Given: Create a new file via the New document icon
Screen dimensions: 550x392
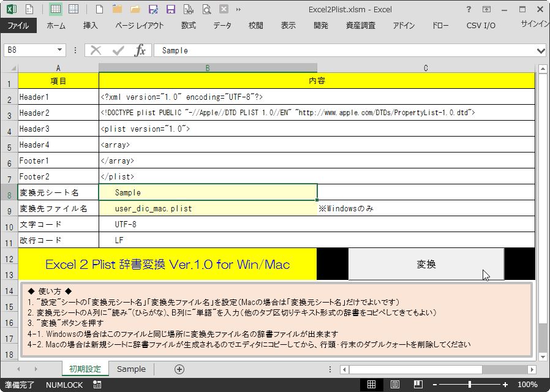Looking at the screenshot, I should [x=98, y=9].
